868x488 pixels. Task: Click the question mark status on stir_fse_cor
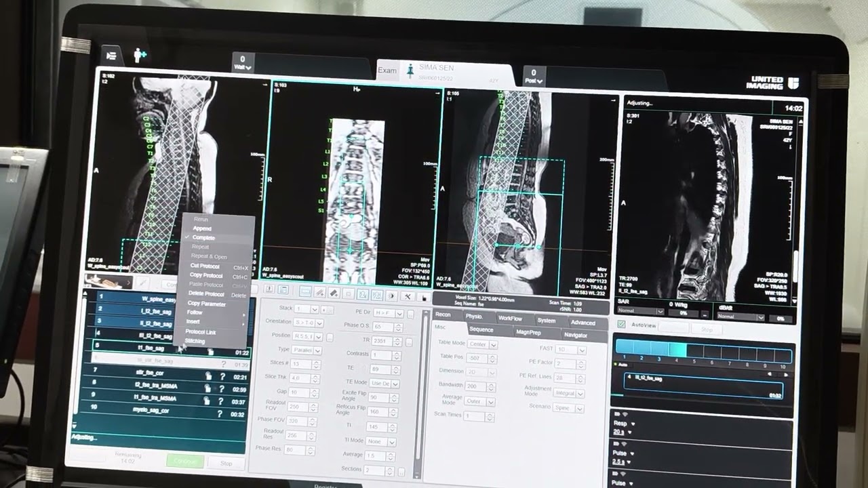[222, 376]
